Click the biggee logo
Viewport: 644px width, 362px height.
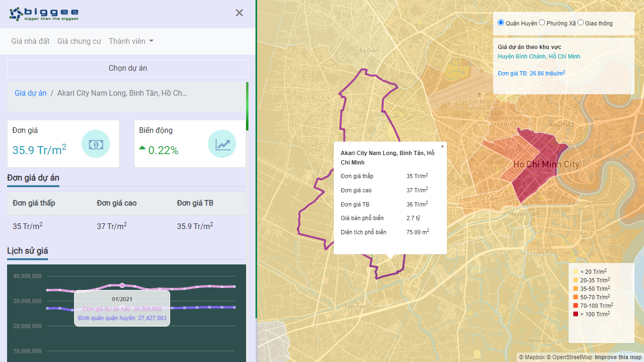44,14
